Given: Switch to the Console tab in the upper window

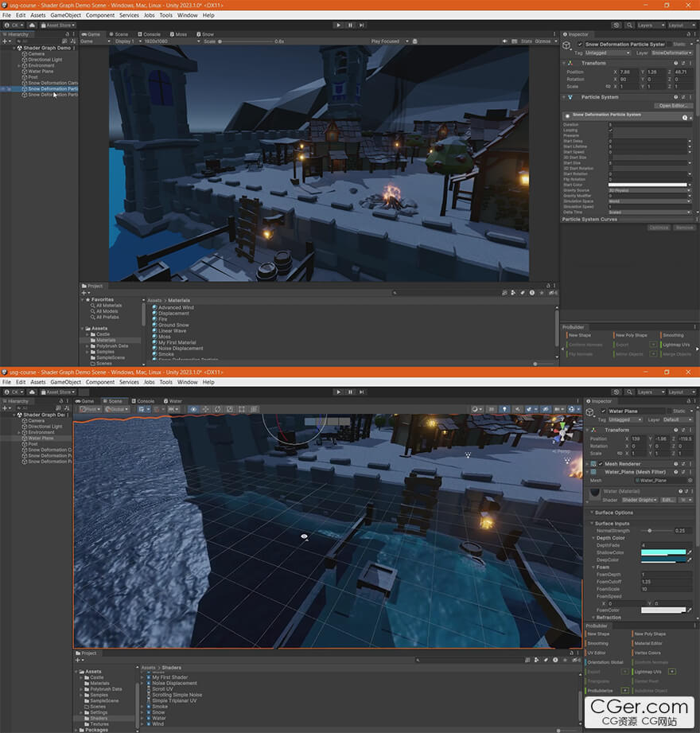Looking at the screenshot, I should pyautogui.click(x=150, y=34).
